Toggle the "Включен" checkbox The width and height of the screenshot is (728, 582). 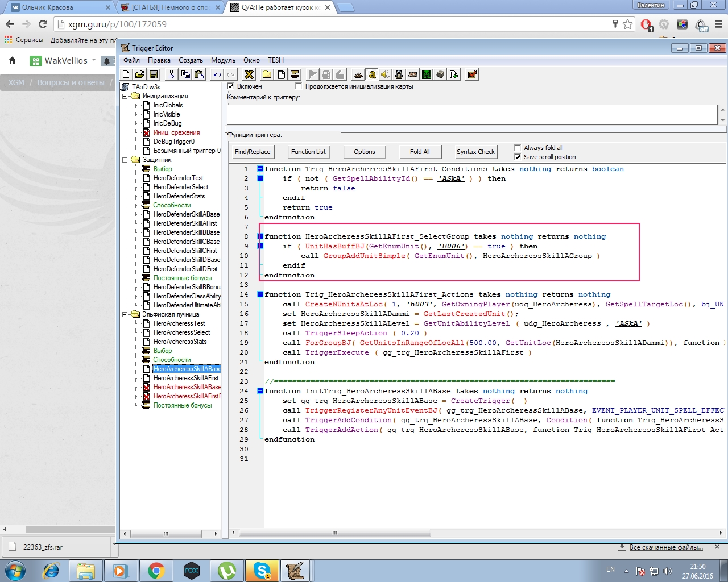coord(230,86)
